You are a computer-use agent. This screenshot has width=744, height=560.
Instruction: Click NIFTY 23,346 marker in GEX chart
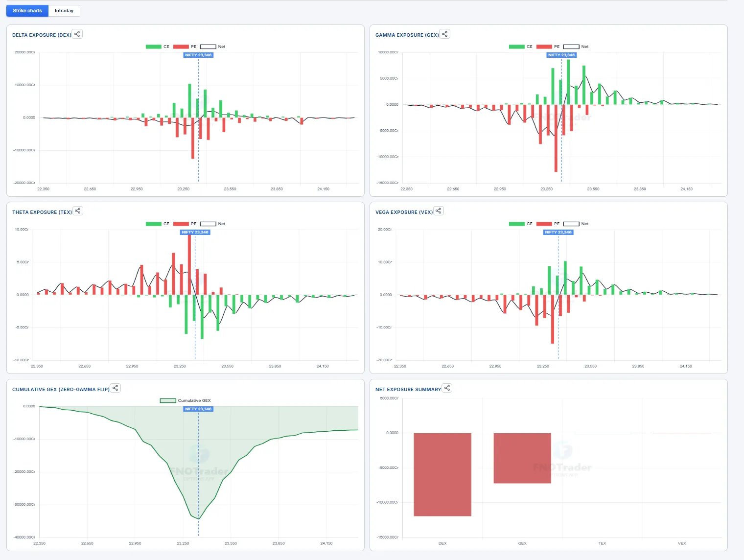(561, 55)
